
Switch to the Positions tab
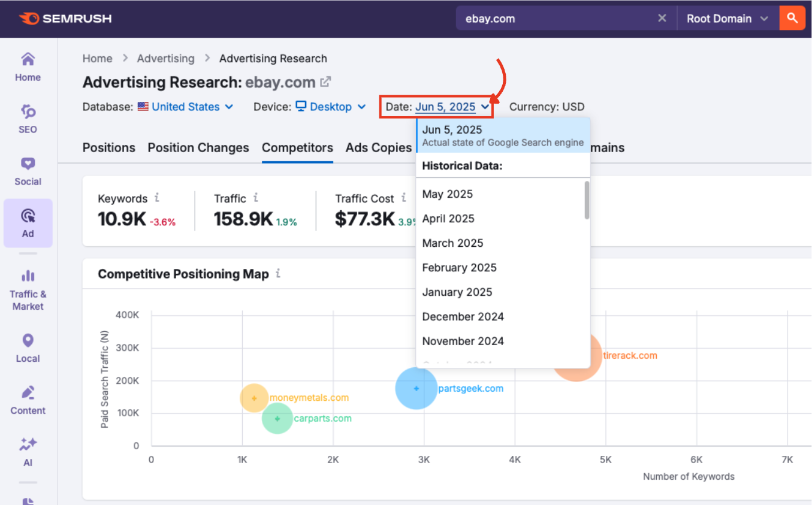pos(108,147)
